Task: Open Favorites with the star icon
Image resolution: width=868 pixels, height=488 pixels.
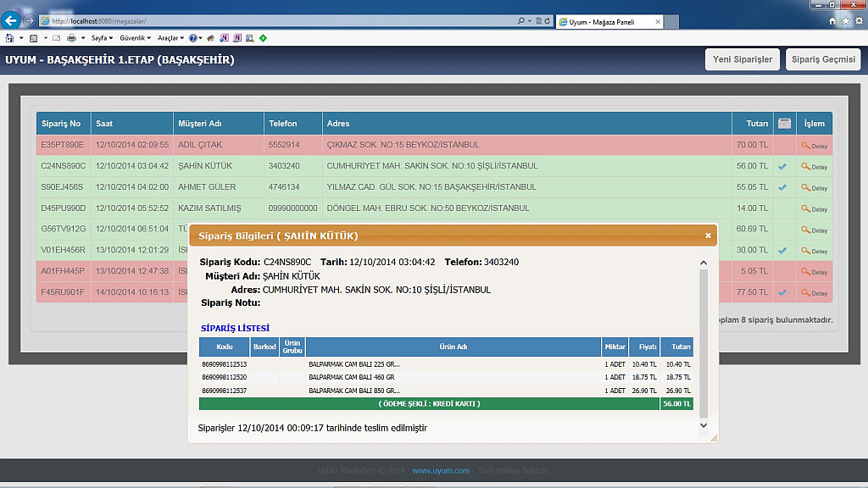Action: (845, 21)
